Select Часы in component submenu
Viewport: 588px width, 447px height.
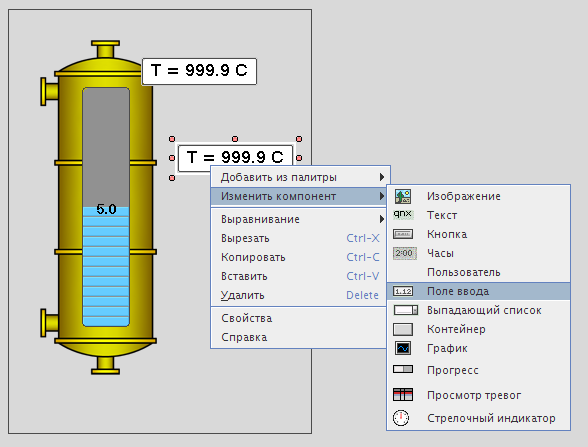[x=478, y=254]
